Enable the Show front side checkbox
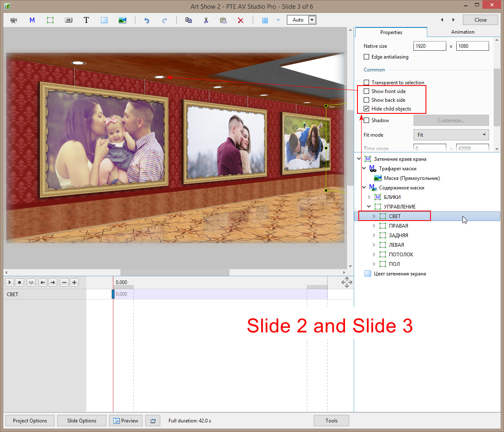Screen dimensions: 504x432 tap(367, 91)
